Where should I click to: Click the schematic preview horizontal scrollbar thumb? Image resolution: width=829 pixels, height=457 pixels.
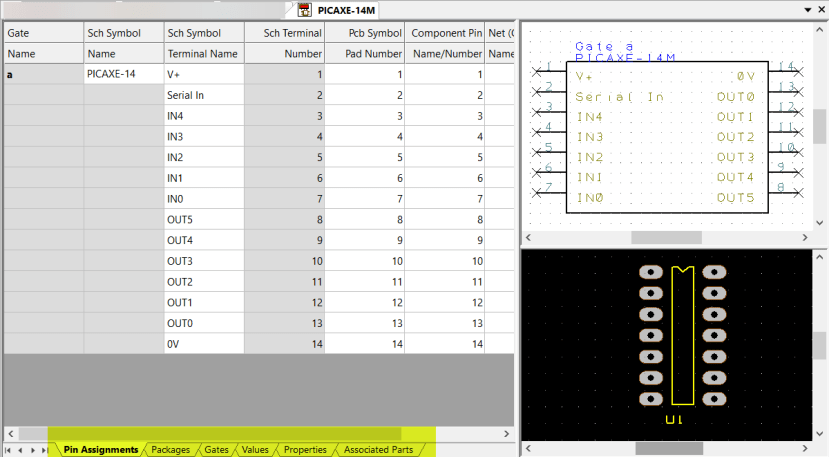tap(666, 237)
